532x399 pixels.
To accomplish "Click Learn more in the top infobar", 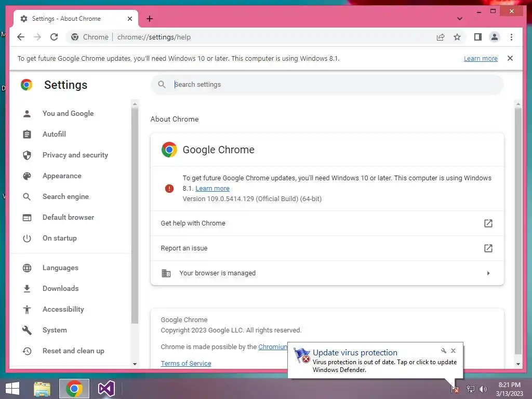I will pyautogui.click(x=481, y=58).
